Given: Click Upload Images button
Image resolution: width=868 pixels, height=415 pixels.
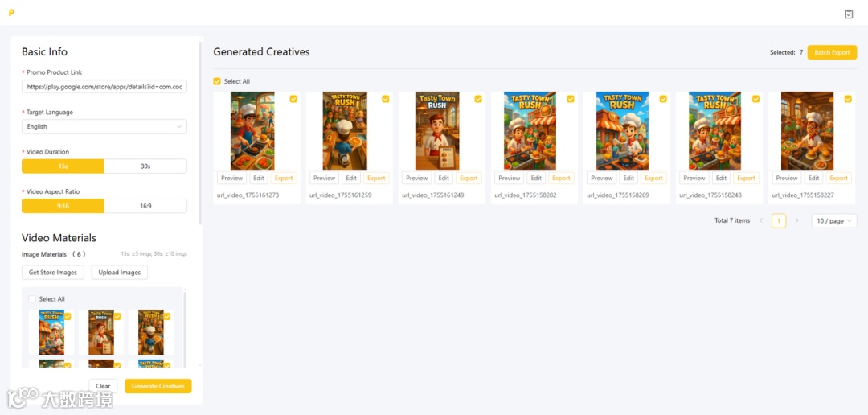Looking at the screenshot, I should 120,272.
